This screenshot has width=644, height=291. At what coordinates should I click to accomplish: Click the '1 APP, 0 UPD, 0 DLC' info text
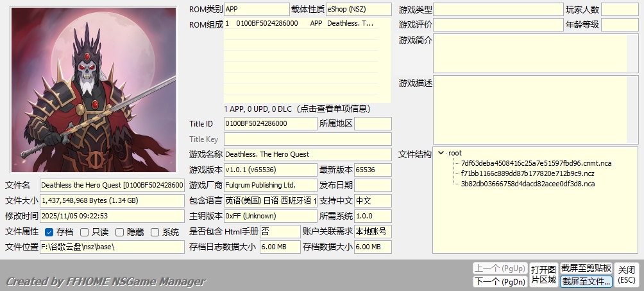(298, 109)
